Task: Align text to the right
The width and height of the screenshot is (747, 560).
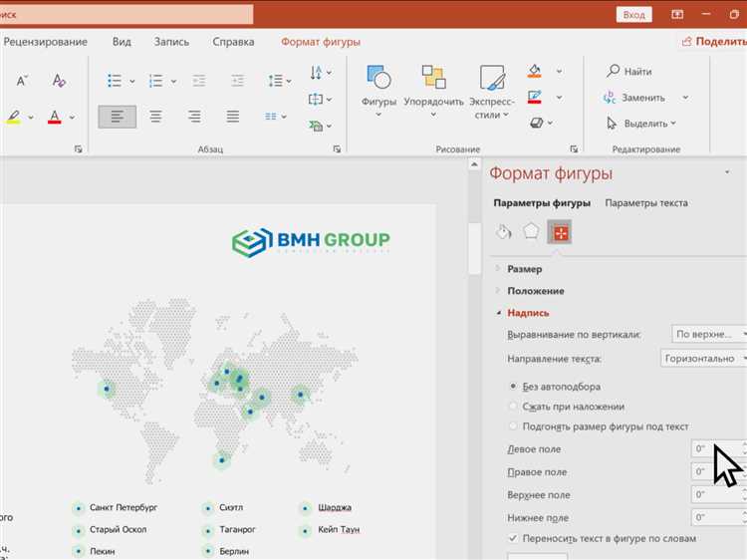Action: tap(194, 117)
